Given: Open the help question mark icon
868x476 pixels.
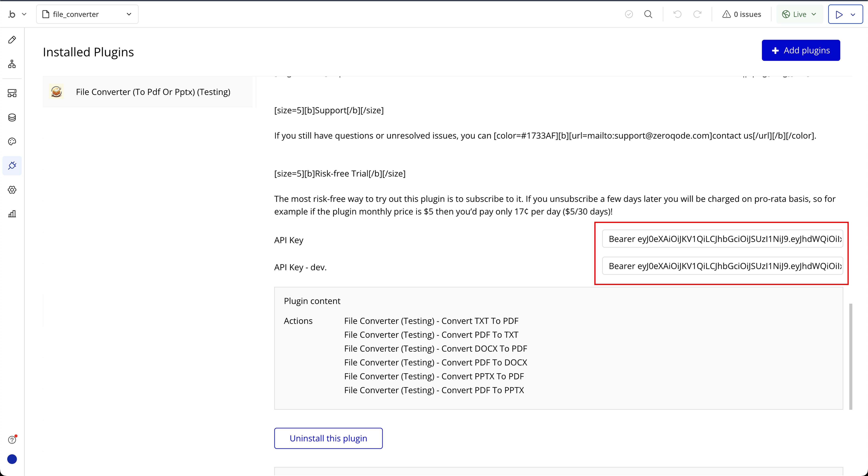Looking at the screenshot, I should point(12,440).
